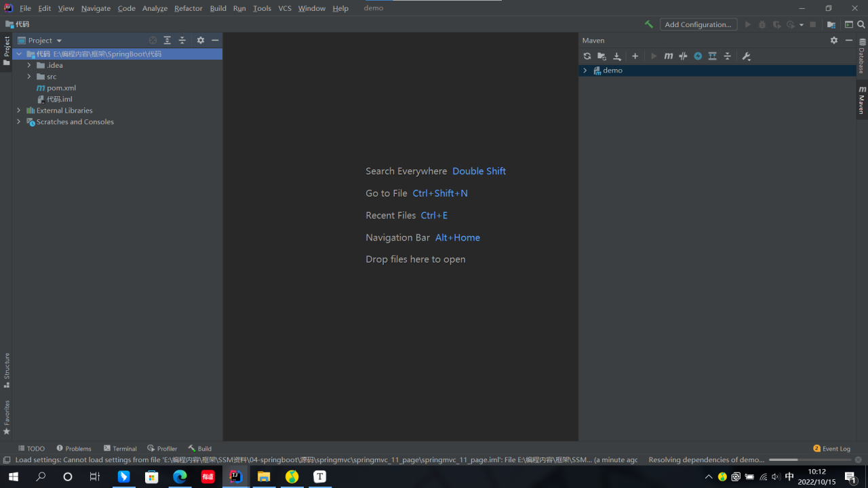
Task: Click Add Configuration button
Action: coord(698,24)
